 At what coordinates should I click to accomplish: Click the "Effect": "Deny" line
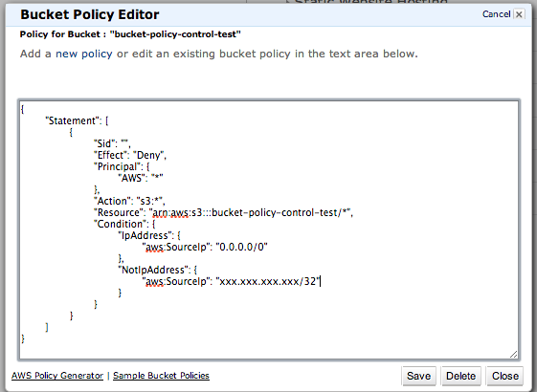coord(130,155)
